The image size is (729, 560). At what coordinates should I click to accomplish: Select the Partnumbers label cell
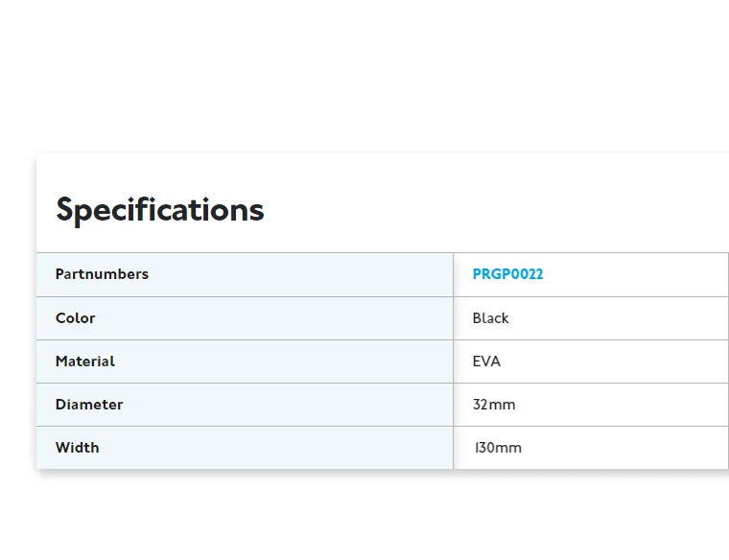[245, 274]
